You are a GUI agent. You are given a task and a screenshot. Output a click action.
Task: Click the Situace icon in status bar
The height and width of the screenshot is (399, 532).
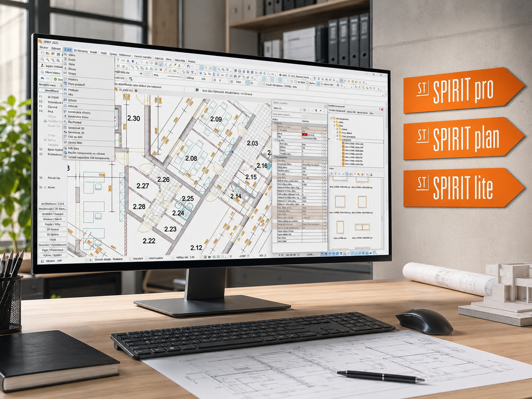pos(43,261)
